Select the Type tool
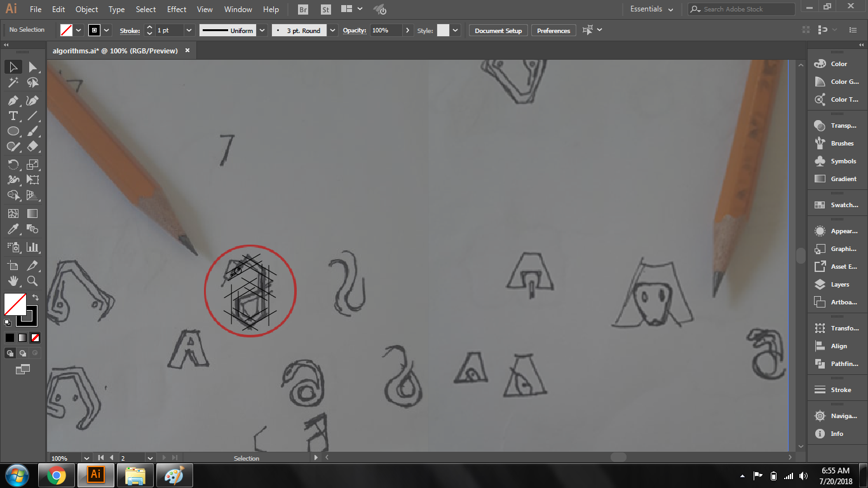 [x=13, y=116]
